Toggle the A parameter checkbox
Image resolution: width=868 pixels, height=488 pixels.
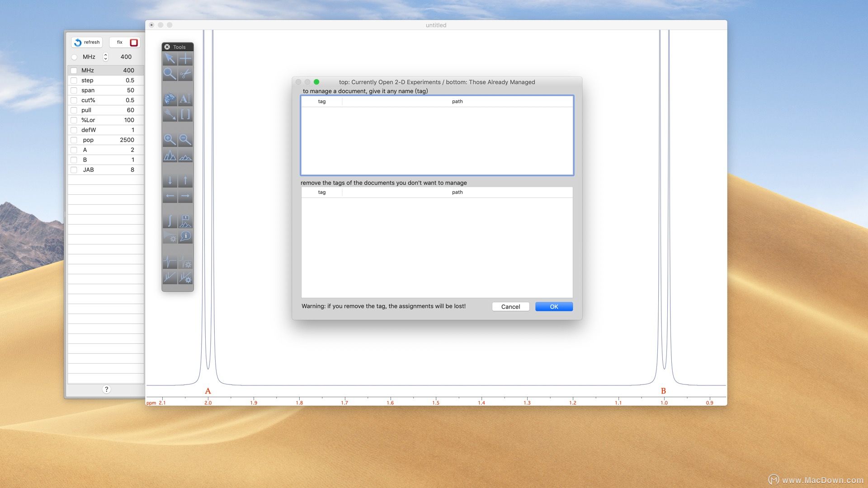coord(73,150)
